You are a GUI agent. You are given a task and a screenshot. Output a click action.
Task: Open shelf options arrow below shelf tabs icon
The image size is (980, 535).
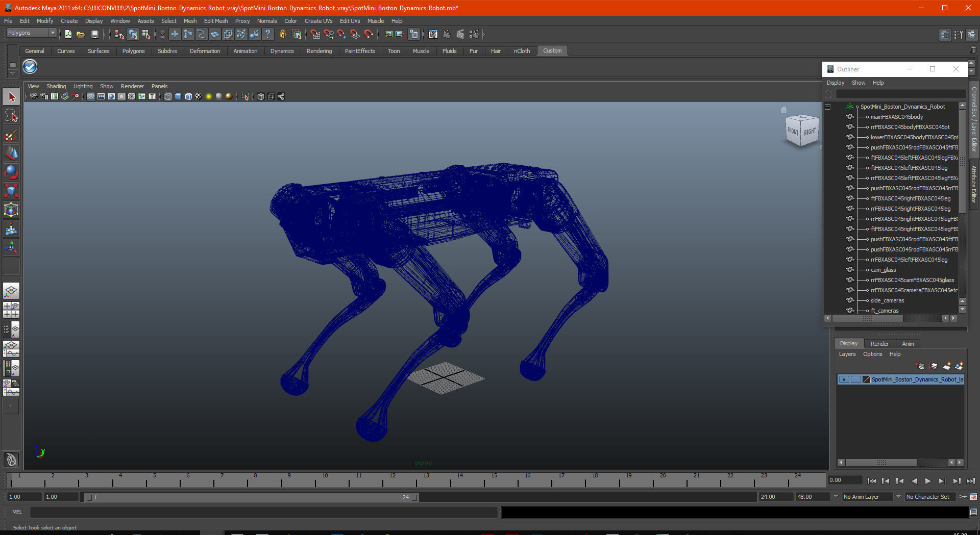pos(12,73)
